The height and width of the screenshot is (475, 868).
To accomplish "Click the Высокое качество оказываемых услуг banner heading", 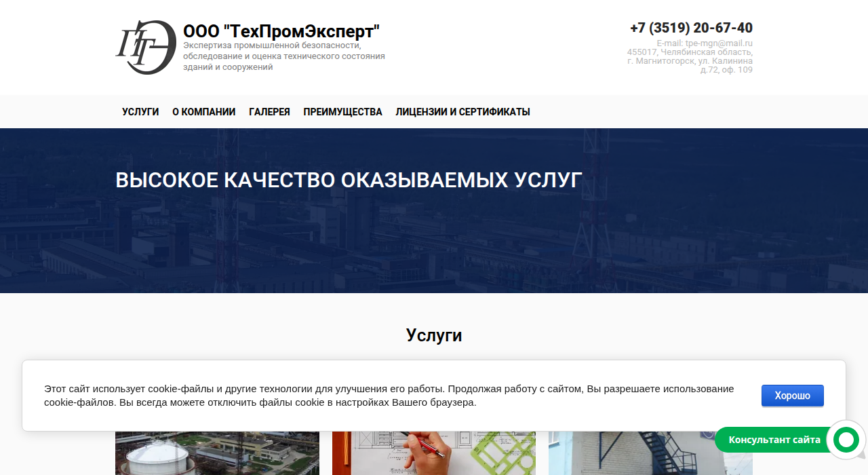I will pos(349,180).
